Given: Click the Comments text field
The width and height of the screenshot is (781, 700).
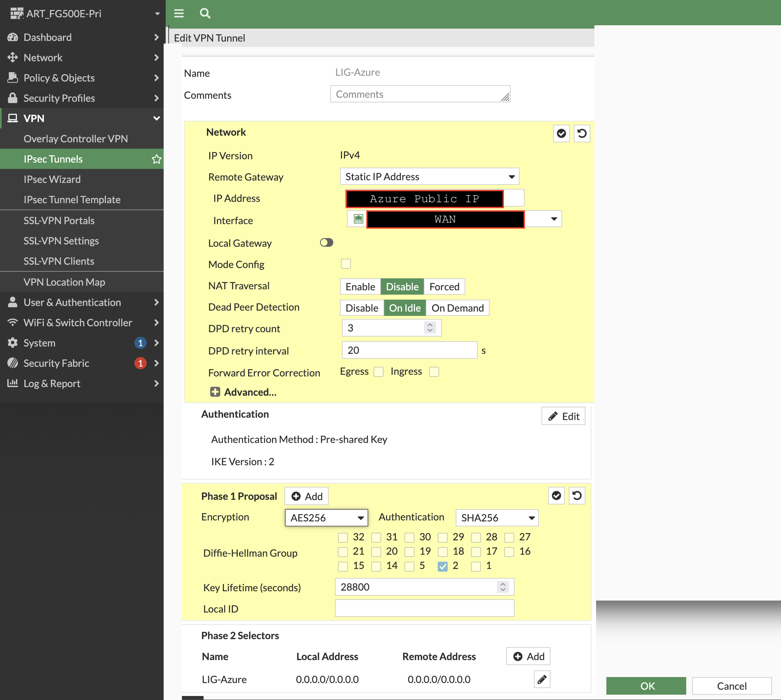Looking at the screenshot, I should [420, 94].
